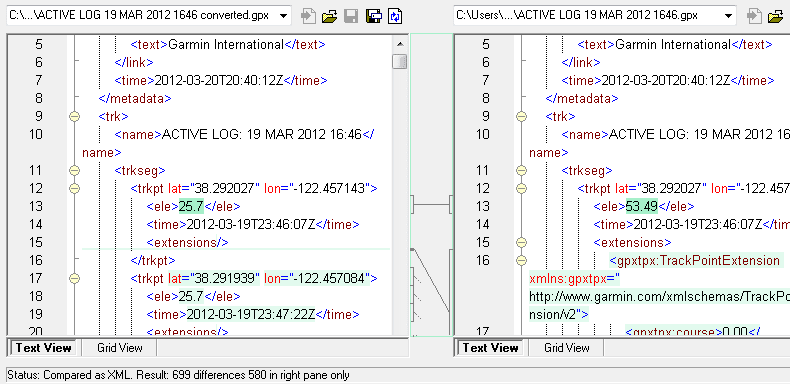Click the highlighted 53.49 elevation value
Image resolution: width=790 pixels, height=384 pixels.
[642, 206]
